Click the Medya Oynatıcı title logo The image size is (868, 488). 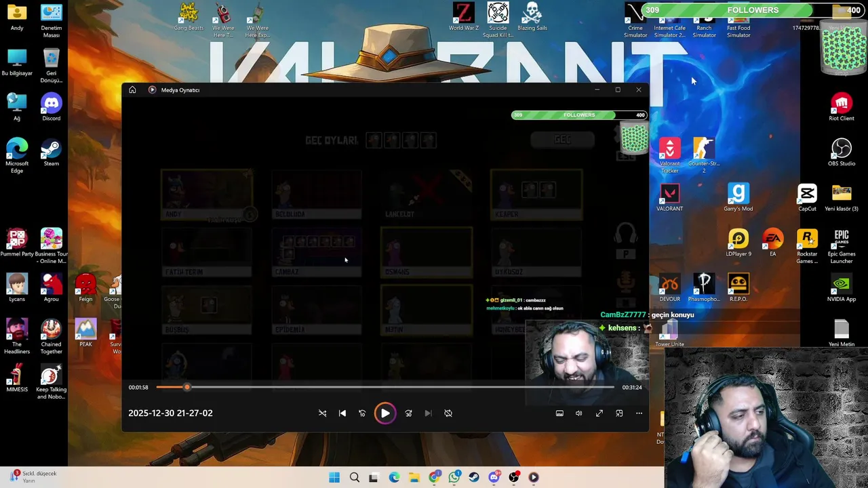[x=152, y=90]
